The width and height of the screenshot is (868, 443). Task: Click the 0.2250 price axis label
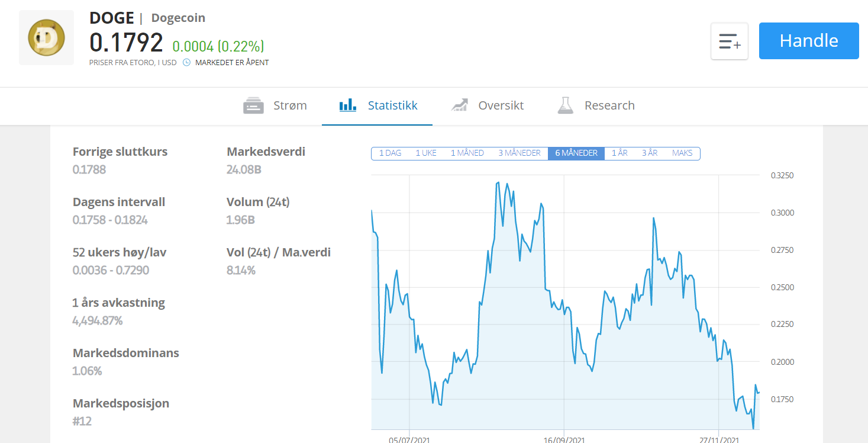(782, 325)
